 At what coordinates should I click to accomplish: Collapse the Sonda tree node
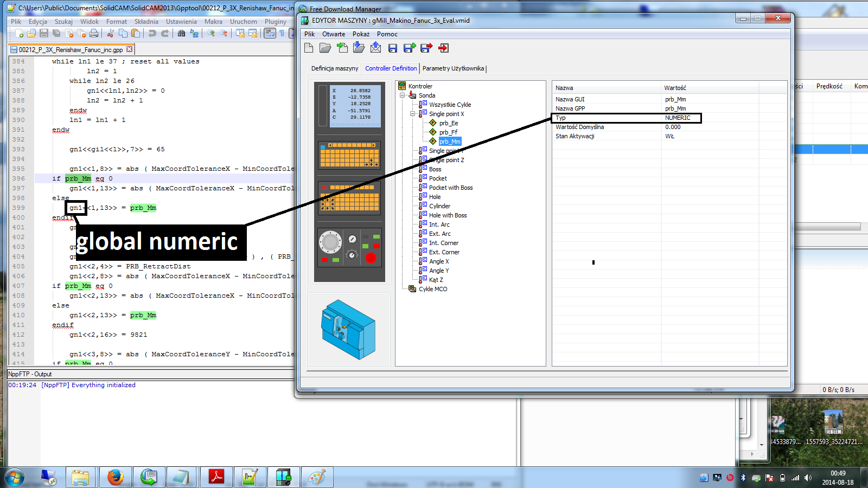(x=403, y=95)
